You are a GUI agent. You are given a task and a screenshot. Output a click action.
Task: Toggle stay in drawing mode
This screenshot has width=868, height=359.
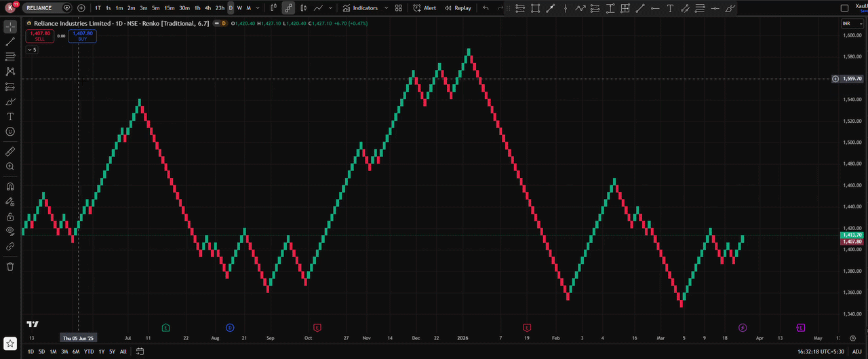(x=10, y=202)
